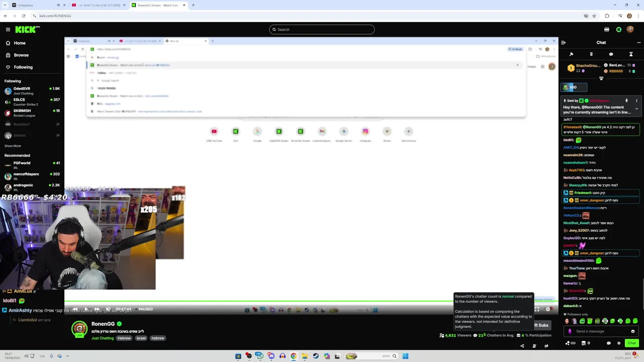
Task: Click the Kick logo
Action: pyautogui.click(x=25, y=30)
